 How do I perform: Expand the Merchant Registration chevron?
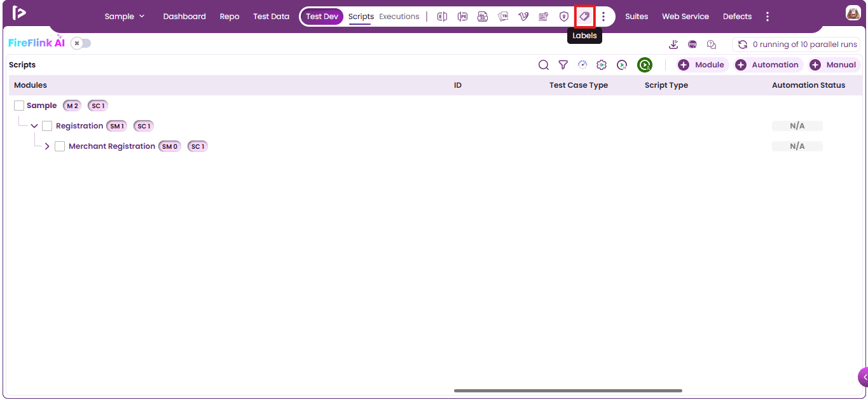[47, 146]
